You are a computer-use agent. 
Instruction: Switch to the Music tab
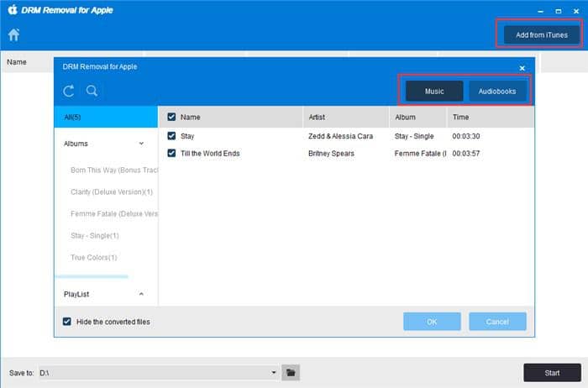[x=434, y=91]
